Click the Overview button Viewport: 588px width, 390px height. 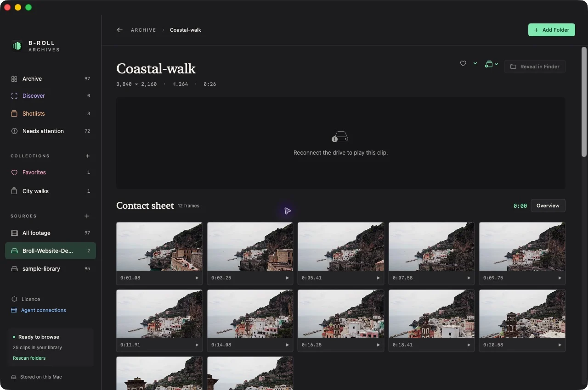coord(548,206)
